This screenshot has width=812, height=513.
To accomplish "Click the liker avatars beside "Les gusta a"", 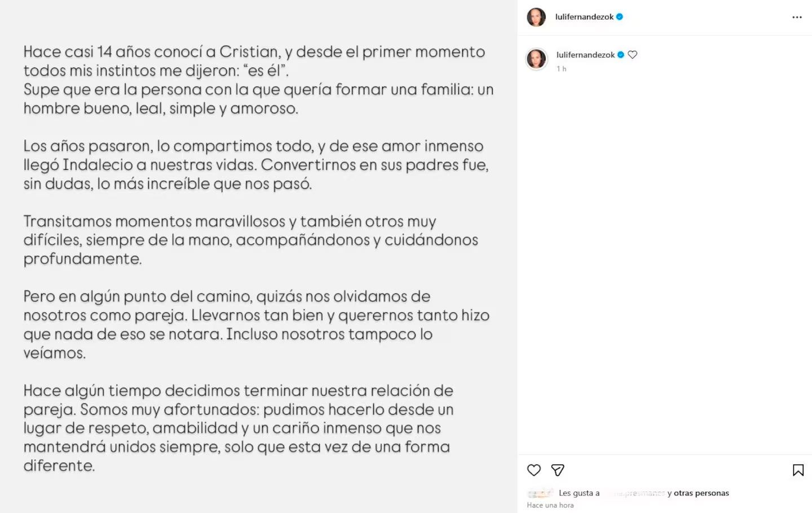I will pos(540,493).
